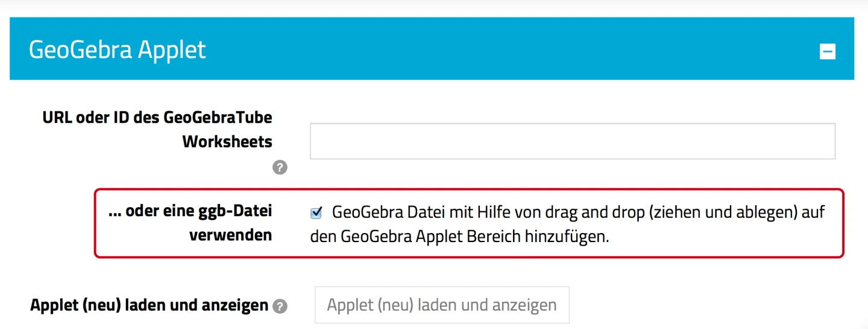Click the GeoGebra Applet header title

(x=118, y=50)
